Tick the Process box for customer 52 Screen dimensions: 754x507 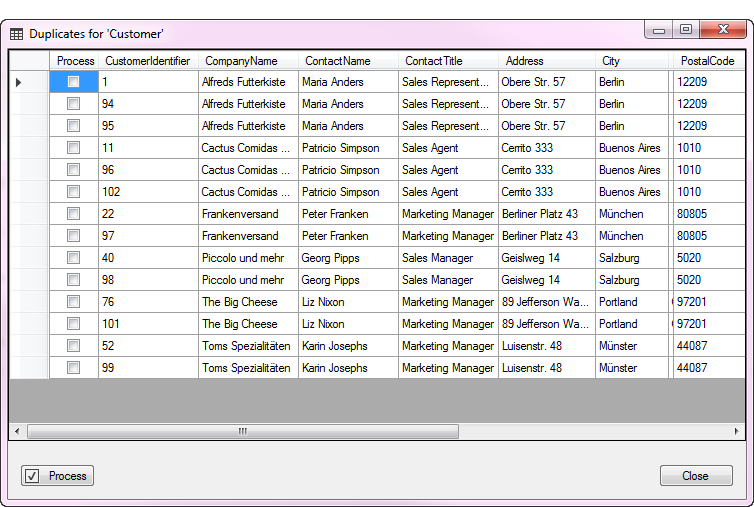[74, 346]
